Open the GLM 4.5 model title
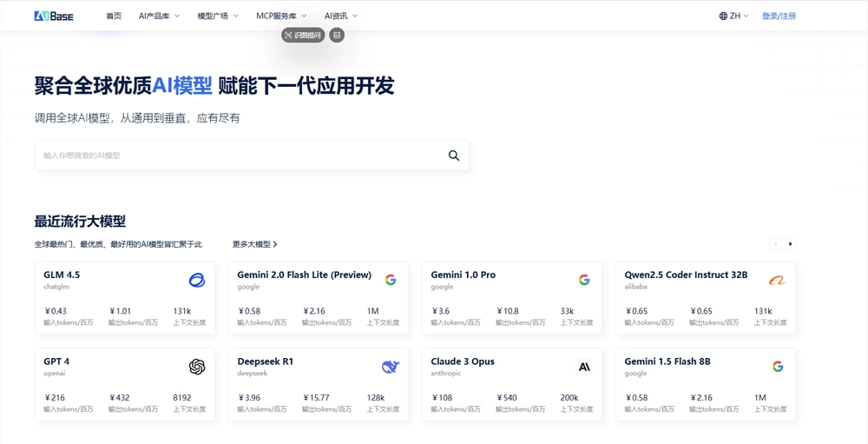Viewport: 868px width, 444px height. (62, 275)
